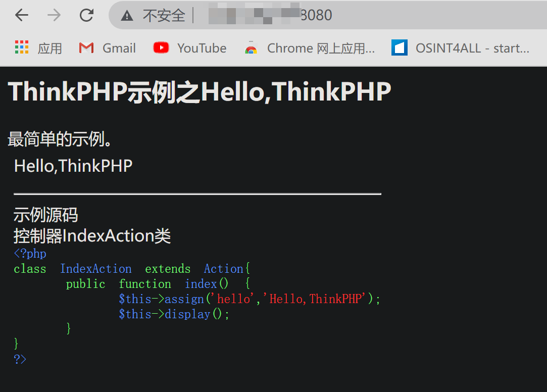Screen dimensions: 547x392
Task: Click the Hello,ThinkPHP output line
Action: pyautogui.click(x=73, y=166)
